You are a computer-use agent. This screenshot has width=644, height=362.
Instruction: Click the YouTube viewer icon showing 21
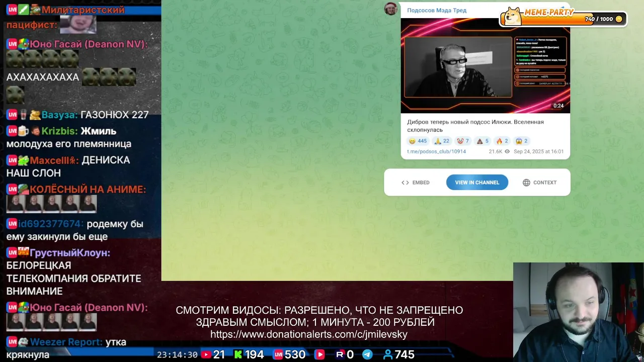coord(206,354)
